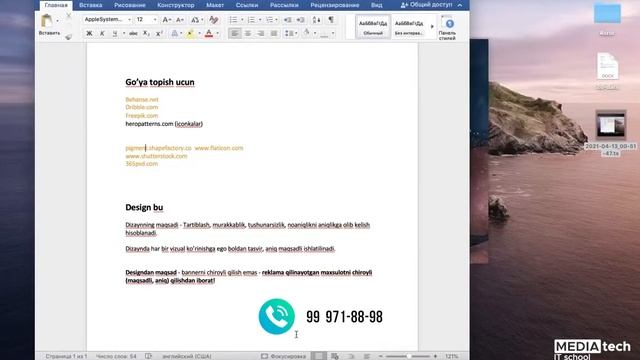Click the Cut scissors icon

[69, 16]
